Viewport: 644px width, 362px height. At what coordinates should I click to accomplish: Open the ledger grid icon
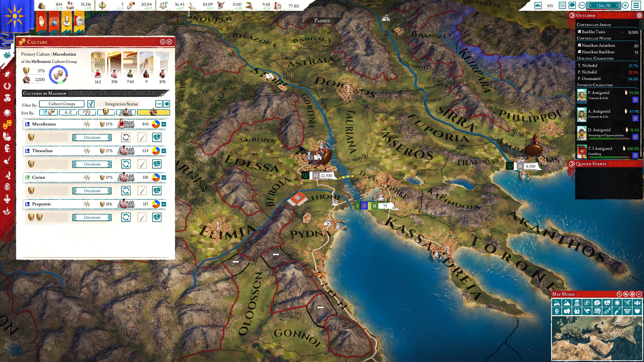click(x=562, y=5)
